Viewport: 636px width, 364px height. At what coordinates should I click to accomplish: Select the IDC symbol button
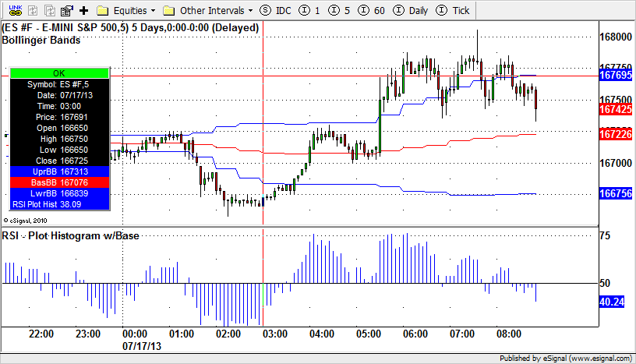275,11
